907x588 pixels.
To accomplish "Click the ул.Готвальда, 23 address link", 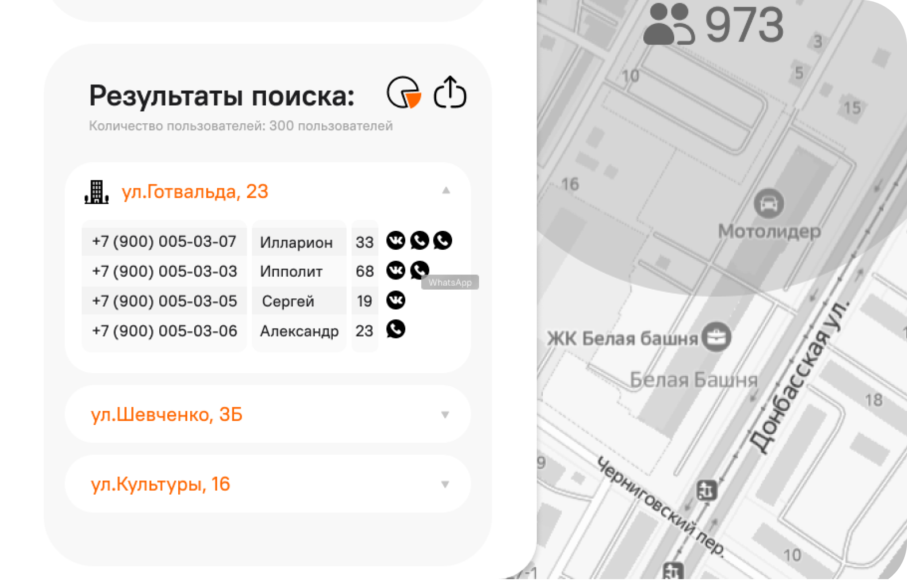I will [195, 192].
